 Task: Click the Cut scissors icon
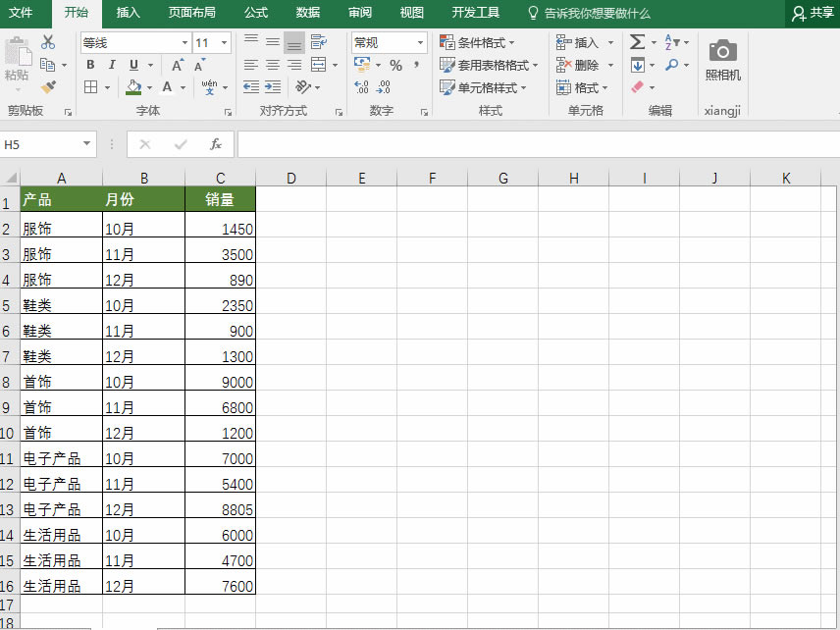click(x=49, y=41)
